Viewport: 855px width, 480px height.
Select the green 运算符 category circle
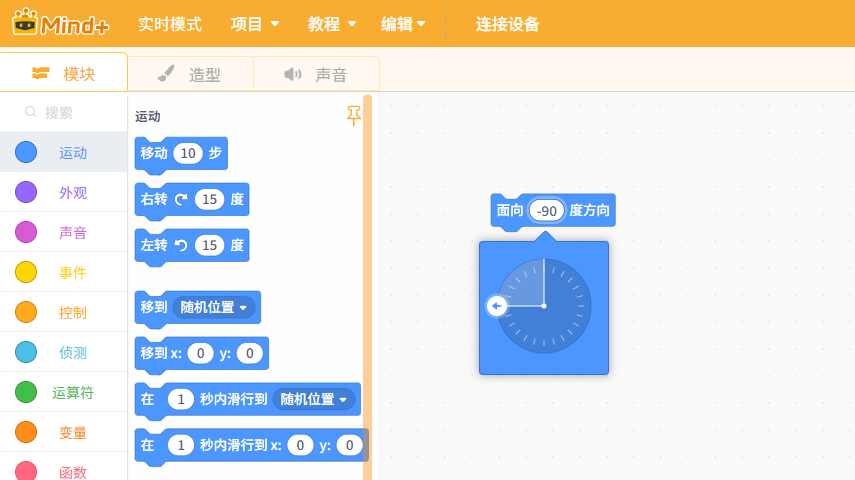pyautogui.click(x=26, y=392)
